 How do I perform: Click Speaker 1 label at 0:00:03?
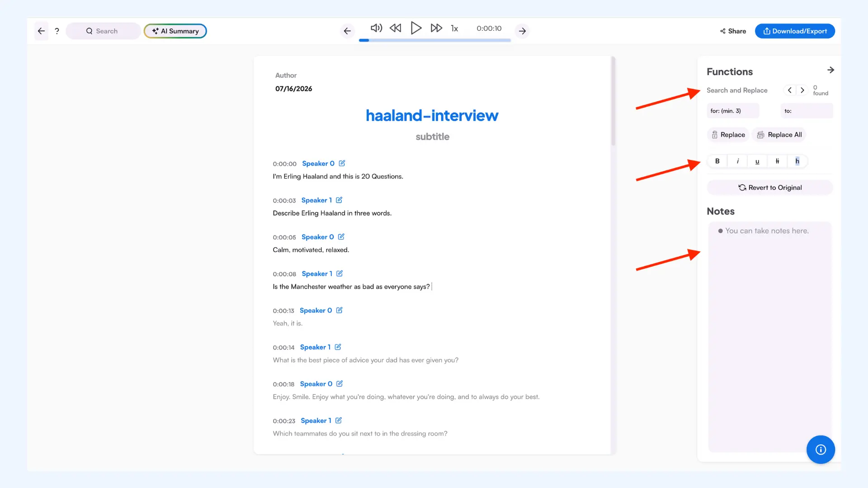pos(316,200)
